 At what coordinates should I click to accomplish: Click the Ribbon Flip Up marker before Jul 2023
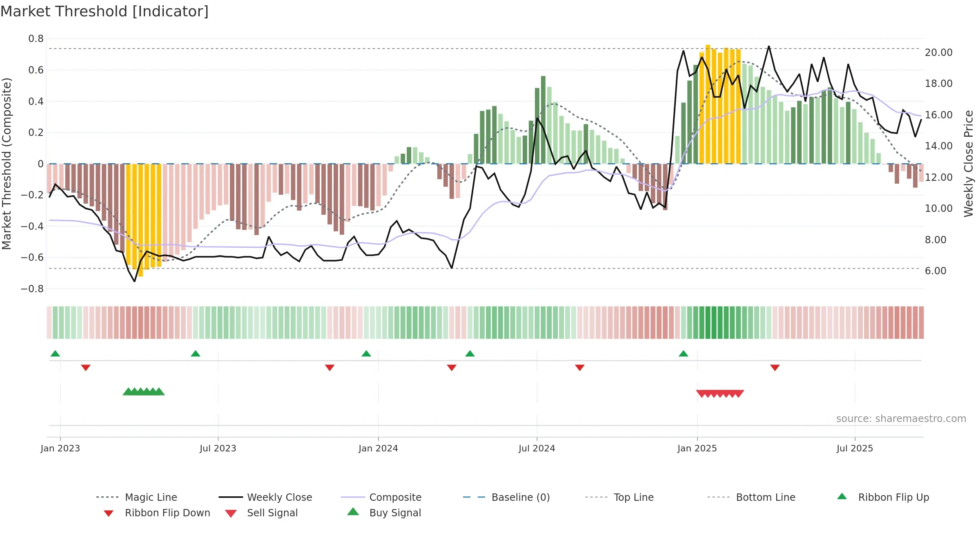click(x=196, y=353)
